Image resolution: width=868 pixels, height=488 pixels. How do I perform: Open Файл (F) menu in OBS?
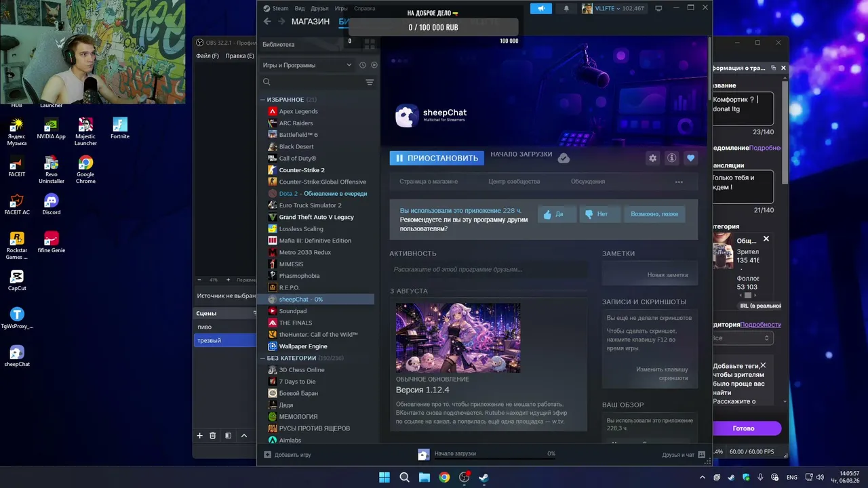click(x=208, y=56)
